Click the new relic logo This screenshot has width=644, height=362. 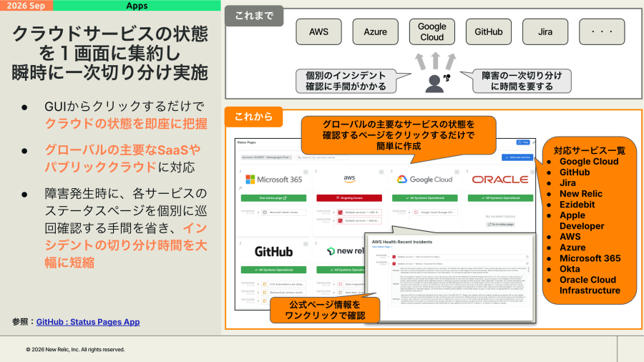point(346,251)
